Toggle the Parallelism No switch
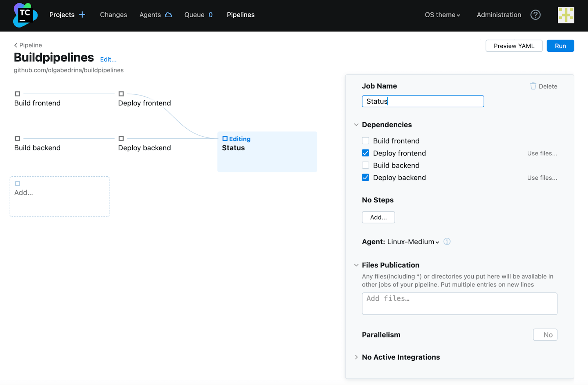This screenshot has width=588, height=385. point(545,335)
